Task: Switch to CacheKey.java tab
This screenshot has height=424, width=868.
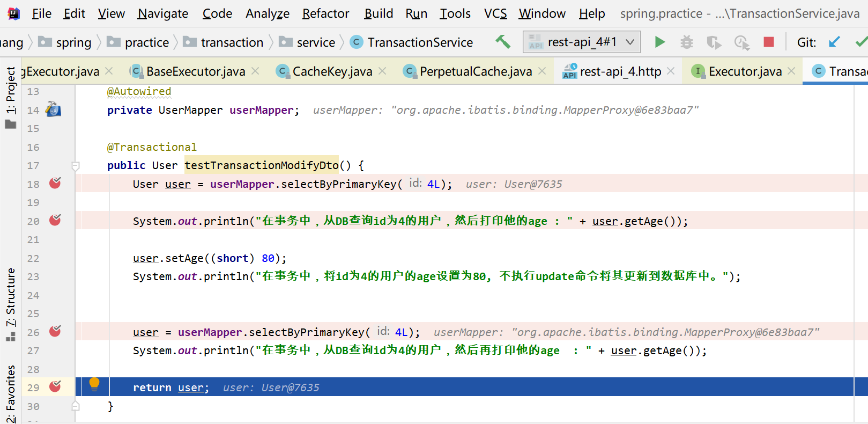Action: click(332, 71)
